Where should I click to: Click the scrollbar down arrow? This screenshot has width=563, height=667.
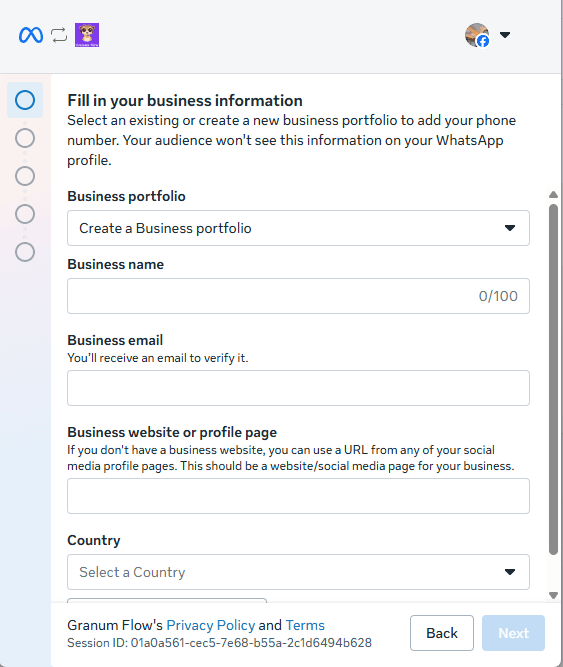553,595
